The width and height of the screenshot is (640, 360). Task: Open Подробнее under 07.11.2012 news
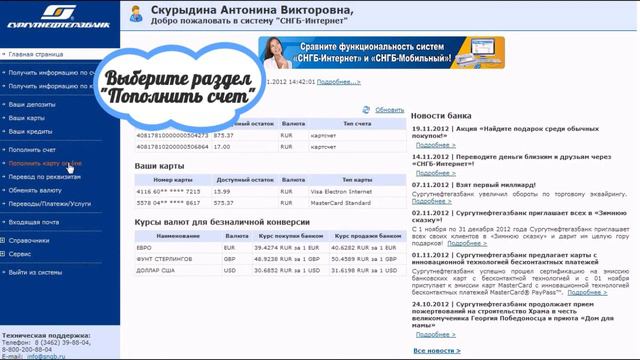(431, 201)
